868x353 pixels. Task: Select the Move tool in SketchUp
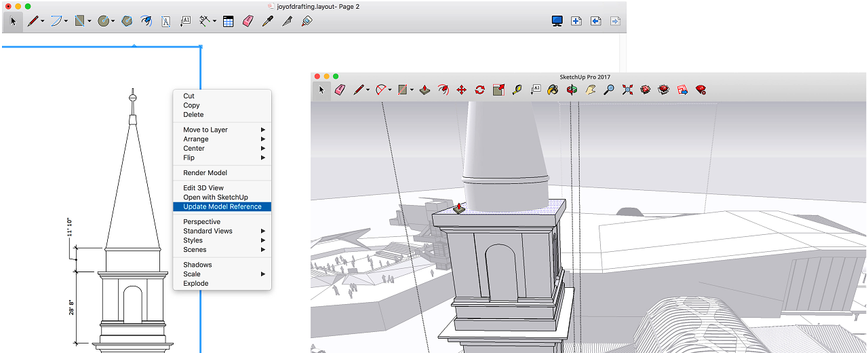coord(461,90)
